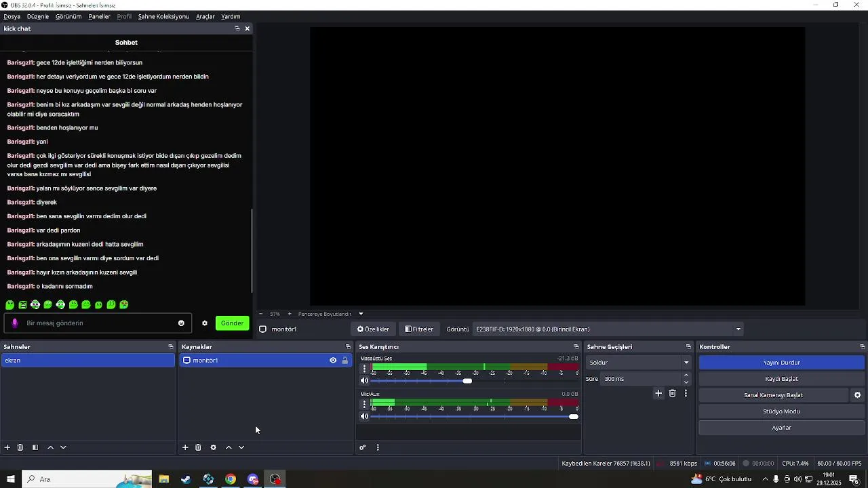
Task: Float the Sahne Geçişleri dock panel
Action: pos(688,347)
